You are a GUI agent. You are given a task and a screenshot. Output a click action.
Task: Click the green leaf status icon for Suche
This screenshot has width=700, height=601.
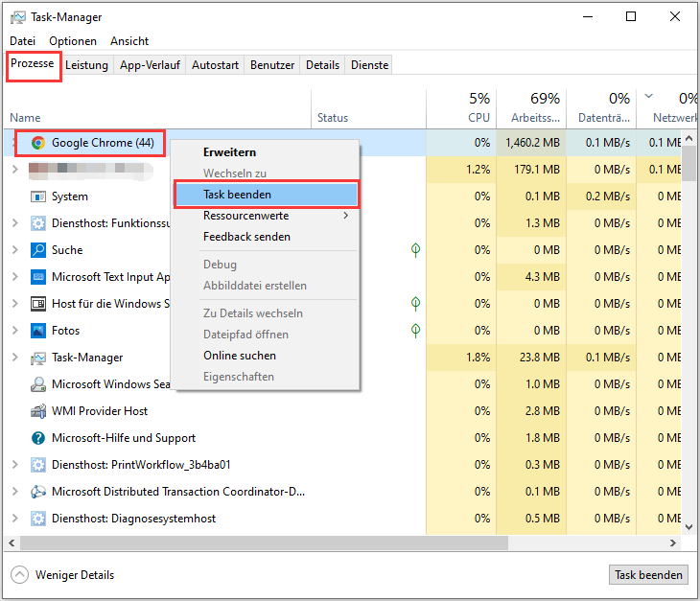[415, 250]
